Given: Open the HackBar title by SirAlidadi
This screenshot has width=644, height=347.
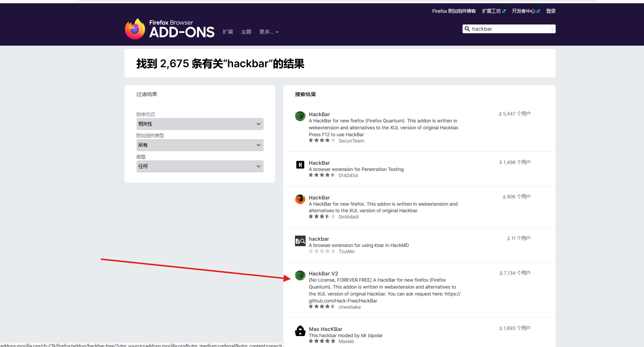Looking at the screenshot, I should tap(319, 198).
